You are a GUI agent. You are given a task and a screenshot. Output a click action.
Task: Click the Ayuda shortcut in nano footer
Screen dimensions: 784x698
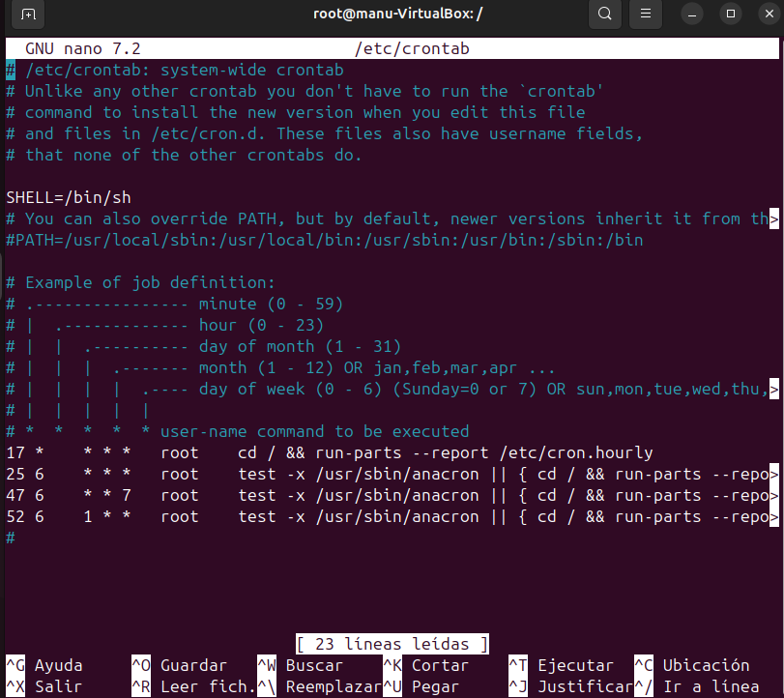pos(58,666)
